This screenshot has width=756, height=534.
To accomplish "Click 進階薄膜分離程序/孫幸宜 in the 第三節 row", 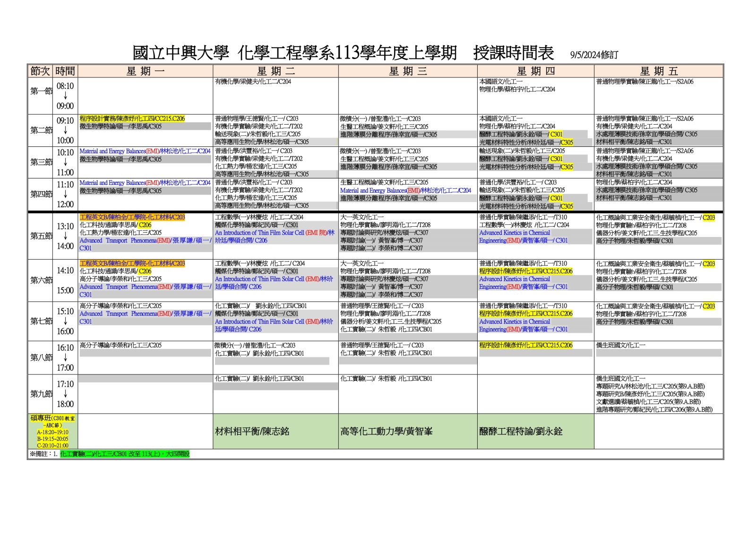I will coord(388,167).
